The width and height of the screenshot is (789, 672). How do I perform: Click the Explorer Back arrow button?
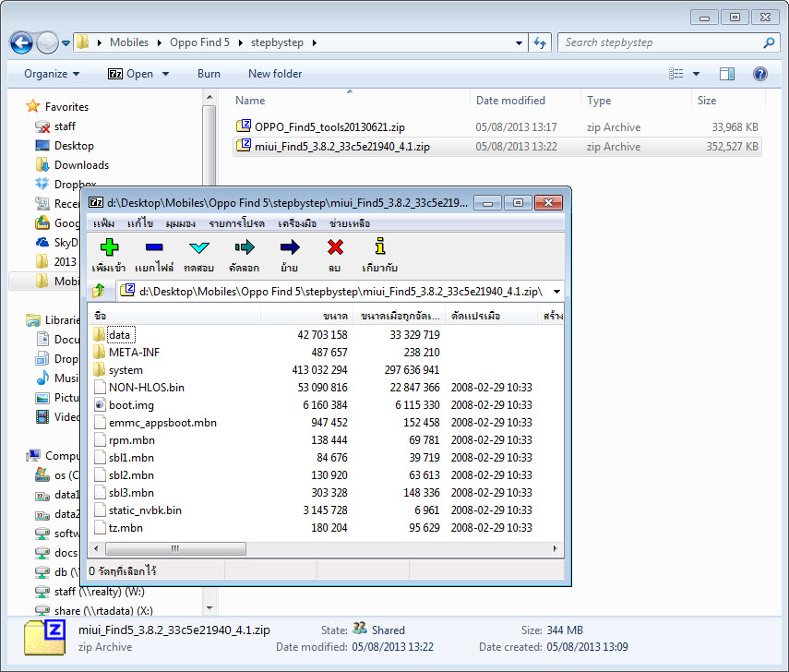click(21, 42)
